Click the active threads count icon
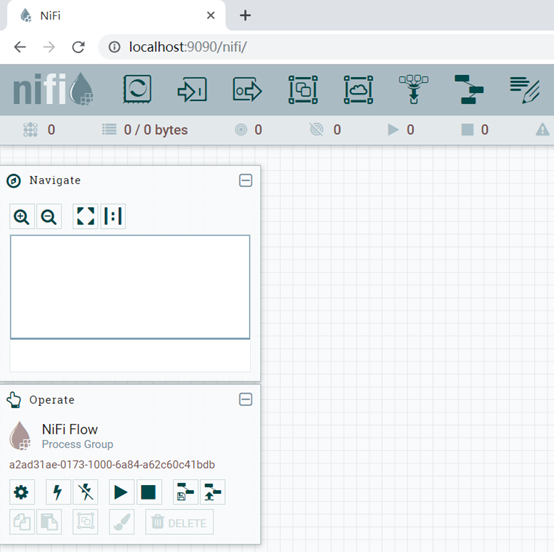The width and height of the screenshot is (554, 552). coord(30,130)
